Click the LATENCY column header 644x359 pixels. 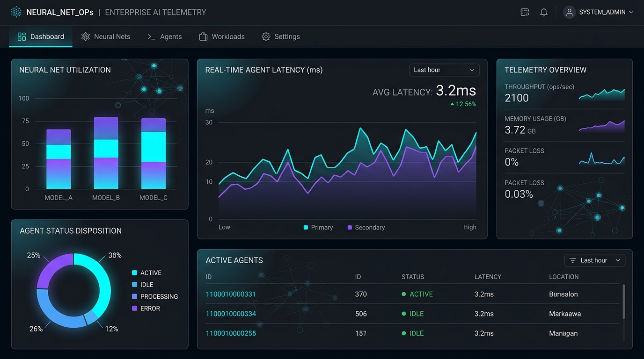[488, 277]
